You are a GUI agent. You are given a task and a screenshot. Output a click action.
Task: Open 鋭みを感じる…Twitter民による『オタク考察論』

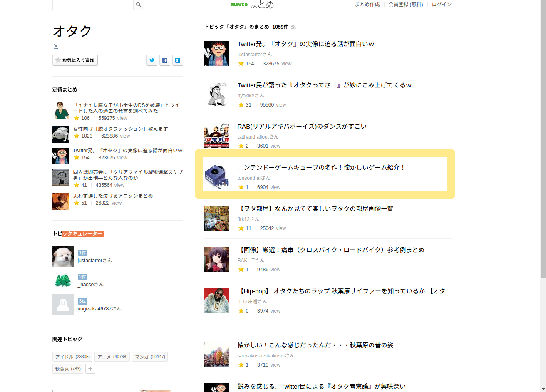tap(321, 387)
